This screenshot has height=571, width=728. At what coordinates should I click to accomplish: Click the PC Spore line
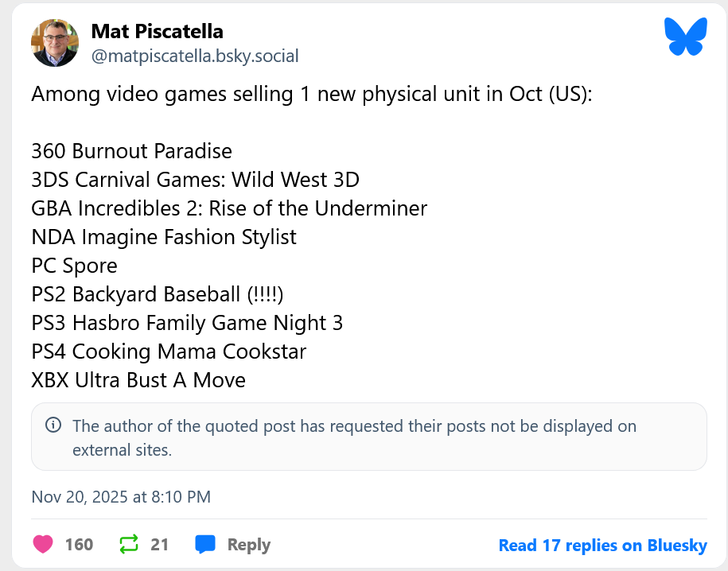pyautogui.click(x=75, y=266)
